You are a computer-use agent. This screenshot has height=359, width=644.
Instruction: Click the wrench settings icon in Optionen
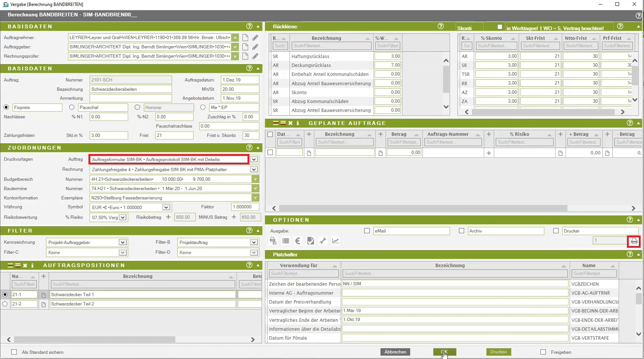(x=323, y=241)
